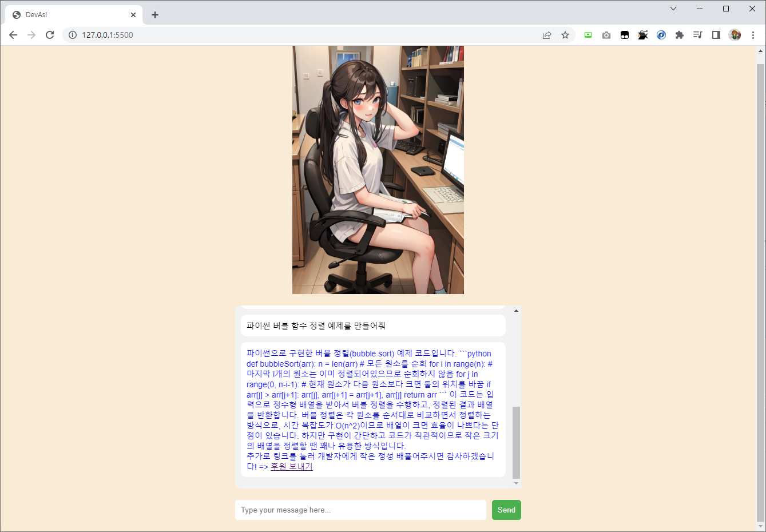Open the green screen extension icon
Screen dimensions: 766x532
click(588, 35)
